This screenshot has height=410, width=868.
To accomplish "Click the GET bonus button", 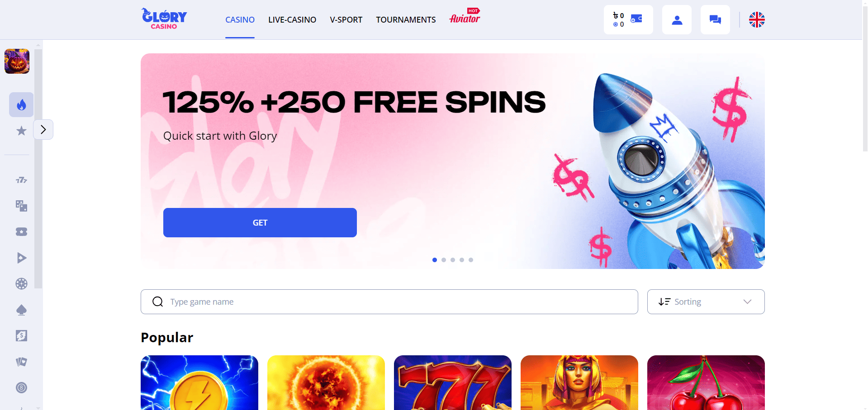I will coord(260,222).
